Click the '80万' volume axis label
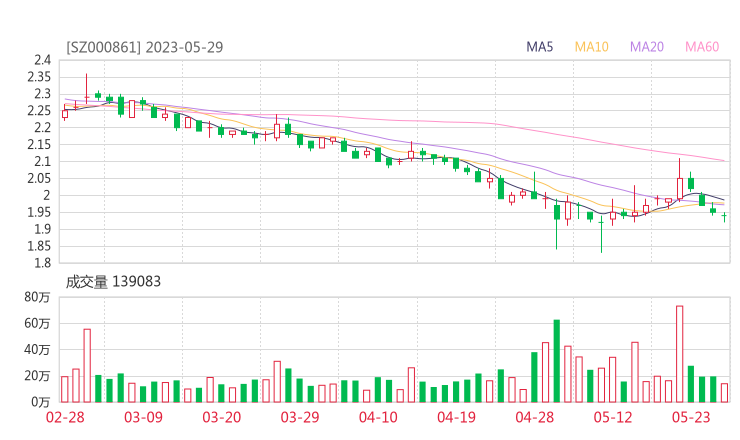This screenshot has height=440, width=740. (x=37, y=297)
